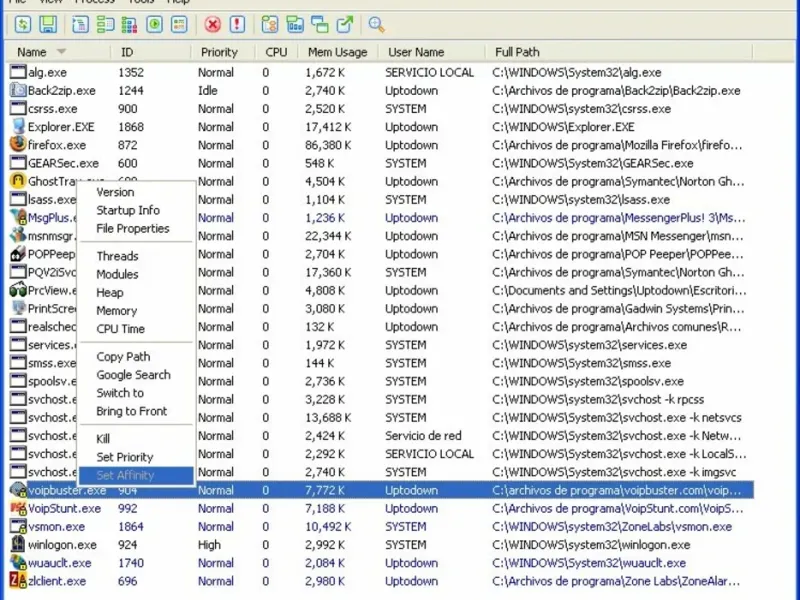Open Modules from the context menu
This screenshot has height=600, width=800.
[x=117, y=274]
